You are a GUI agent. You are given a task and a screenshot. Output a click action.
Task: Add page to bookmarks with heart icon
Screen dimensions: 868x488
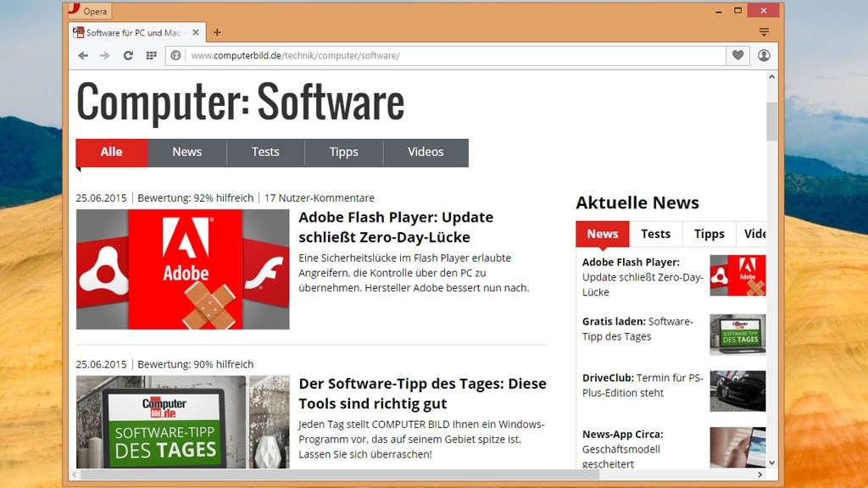tap(738, 55)
